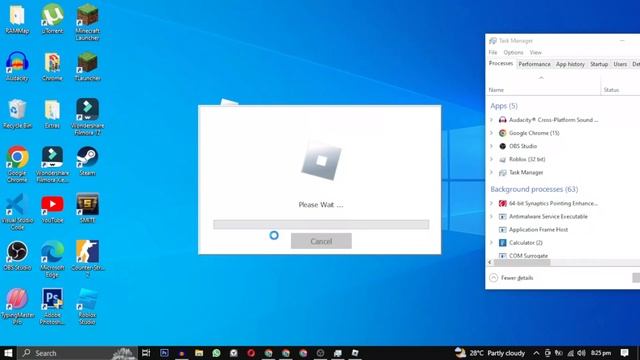Expand the Roblox (32 bit) process row
Image resolution: width=640 pixels, height=360 pixels.
point(491,159)
